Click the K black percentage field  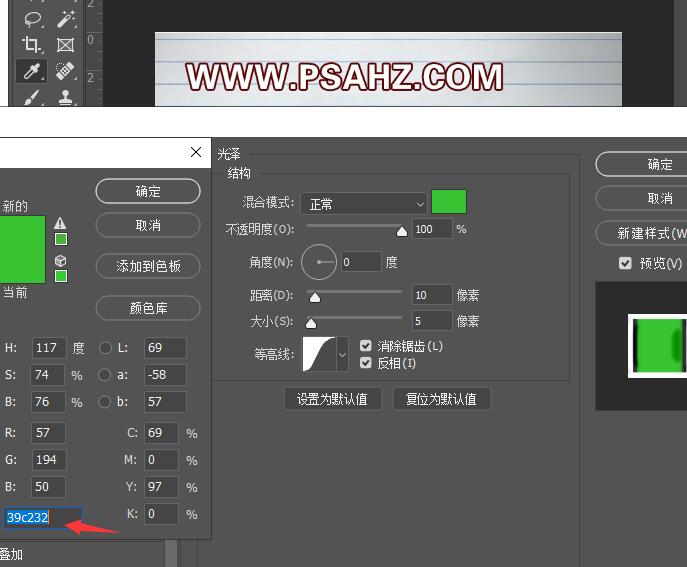coord(161,514)
